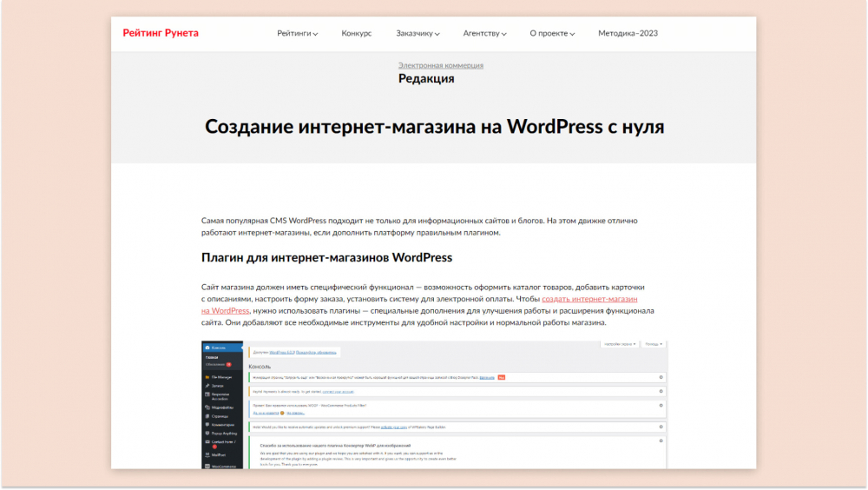868x490 pixels.
Task: Follow the connect your account link
Action: [x=338, y=392]
